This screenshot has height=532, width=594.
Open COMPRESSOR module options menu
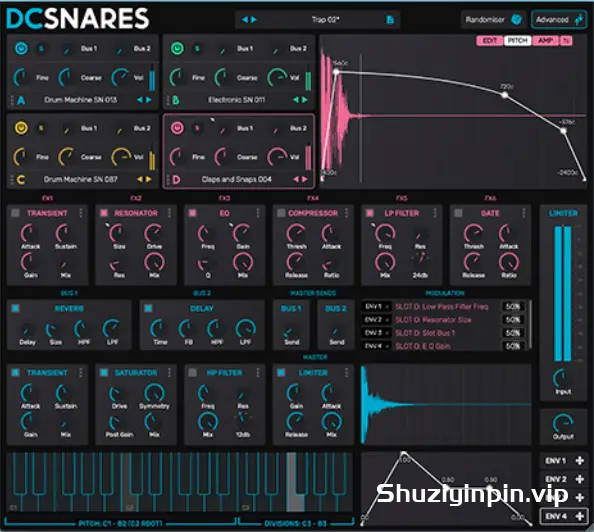click(x=346, y=213)
